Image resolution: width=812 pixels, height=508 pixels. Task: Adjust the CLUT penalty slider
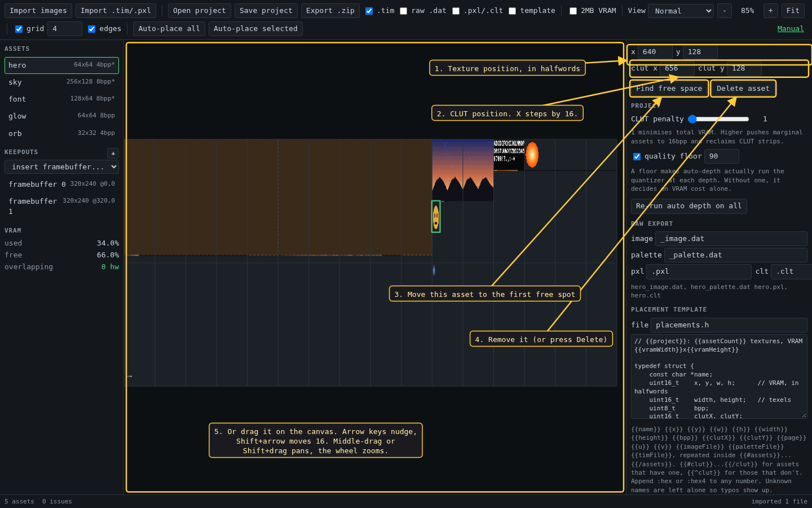719,119
